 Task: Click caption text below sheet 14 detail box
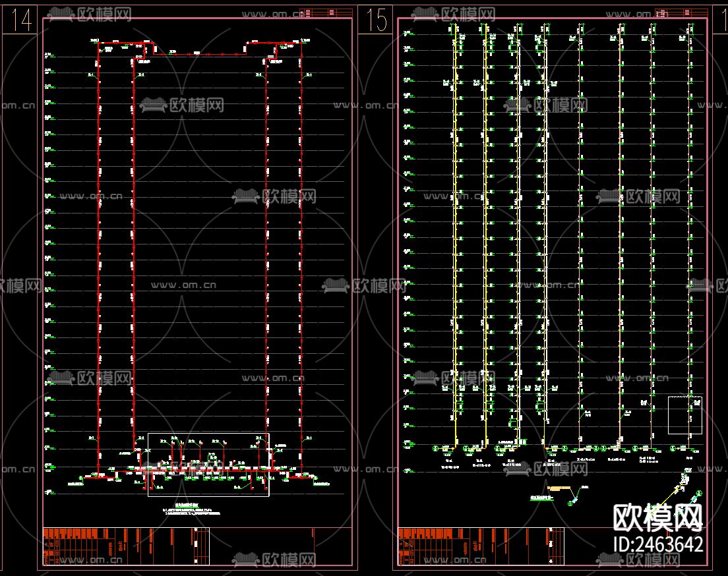(x=192, y=509)
